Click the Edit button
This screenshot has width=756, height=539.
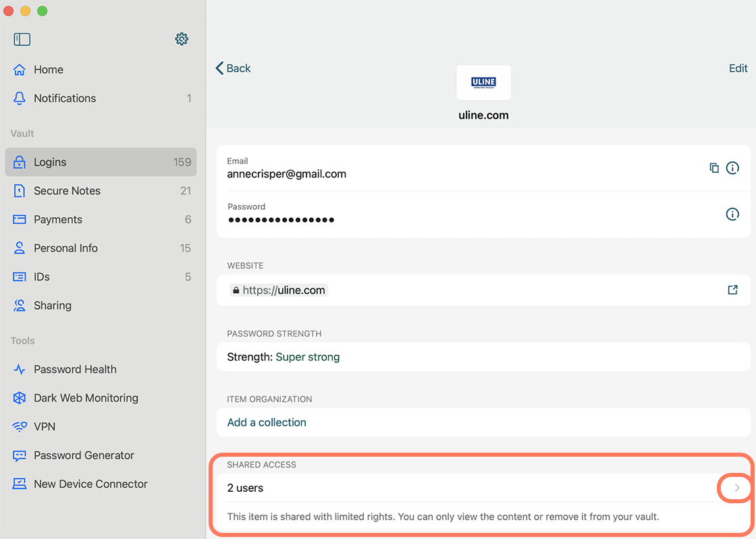(738, 68)
